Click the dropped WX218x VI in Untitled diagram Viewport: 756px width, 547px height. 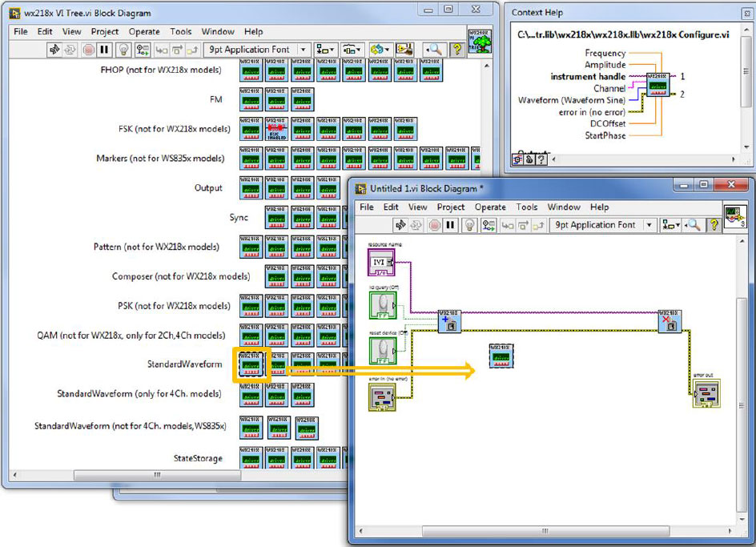(501, 356)
